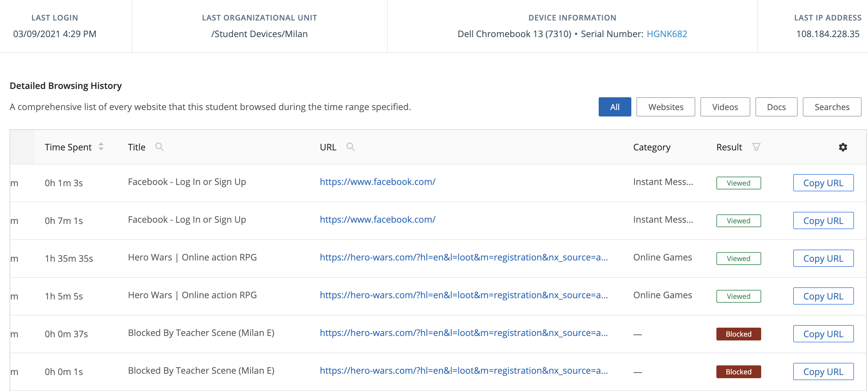Show only Docs entries
868x391 pixels.
click(x=776, y=107)
